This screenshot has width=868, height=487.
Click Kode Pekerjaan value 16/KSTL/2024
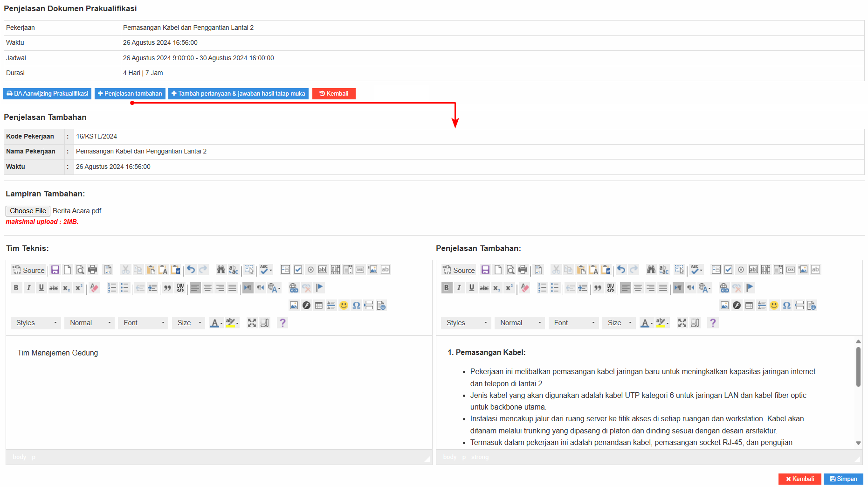[96, 136]
